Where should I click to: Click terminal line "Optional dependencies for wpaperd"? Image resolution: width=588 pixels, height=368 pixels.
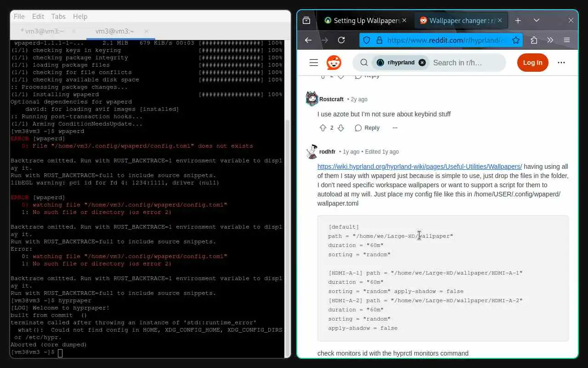(71, 102)
